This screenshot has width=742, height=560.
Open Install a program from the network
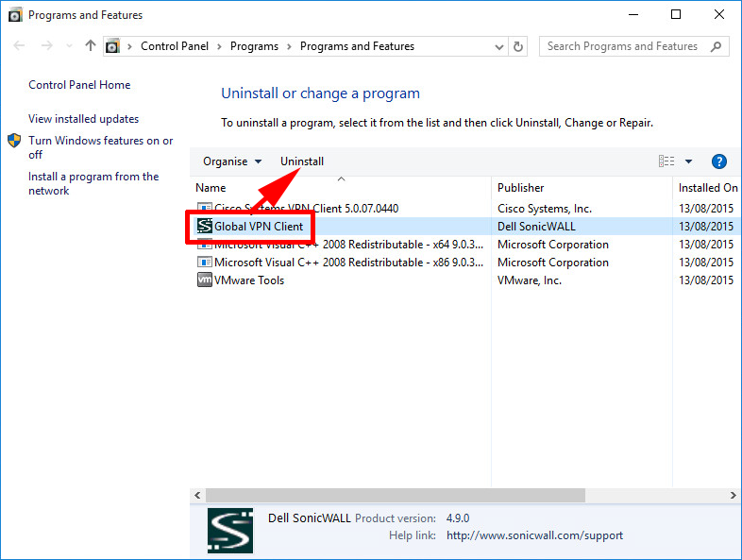click(93, 183)
